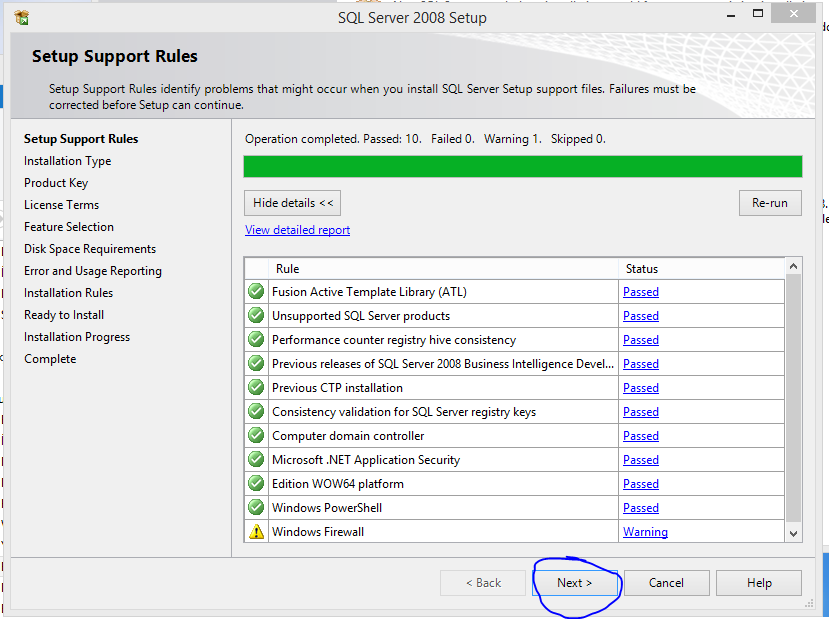The image size is (829, 619).
Task: Click the Status column header
Action: 701,269
